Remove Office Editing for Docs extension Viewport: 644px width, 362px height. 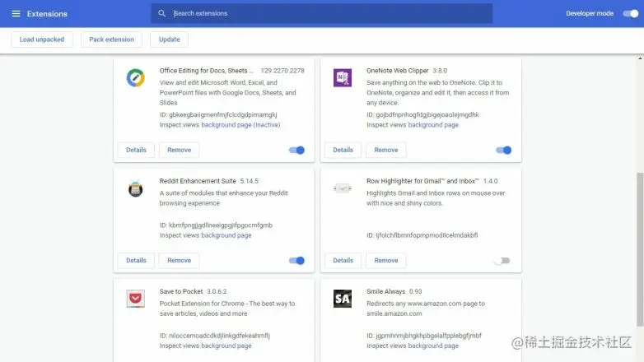point(179,150)
